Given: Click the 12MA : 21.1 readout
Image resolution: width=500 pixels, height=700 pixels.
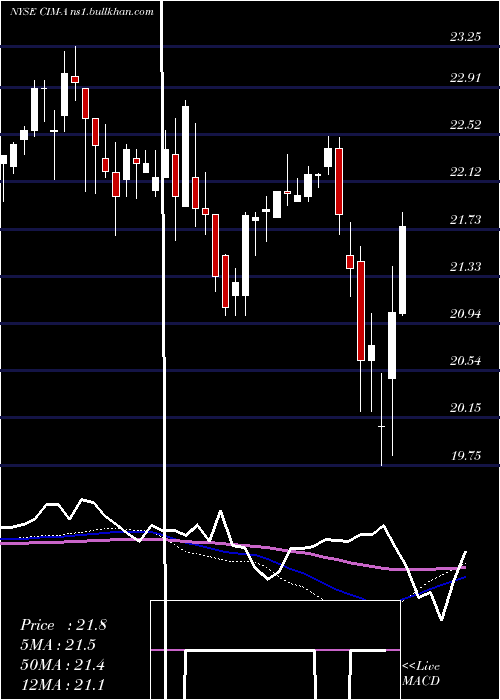Looking at the screenshot, I should coord(63,684).
